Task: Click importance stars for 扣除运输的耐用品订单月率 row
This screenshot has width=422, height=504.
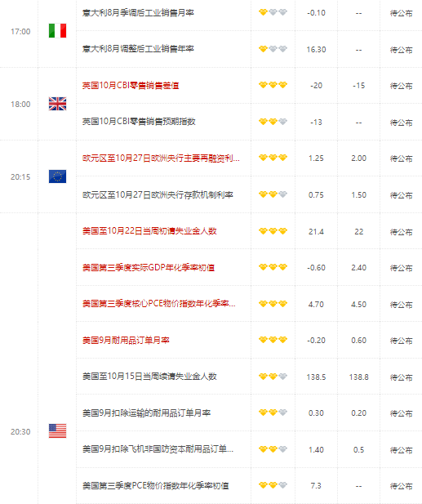Action: 273,413
